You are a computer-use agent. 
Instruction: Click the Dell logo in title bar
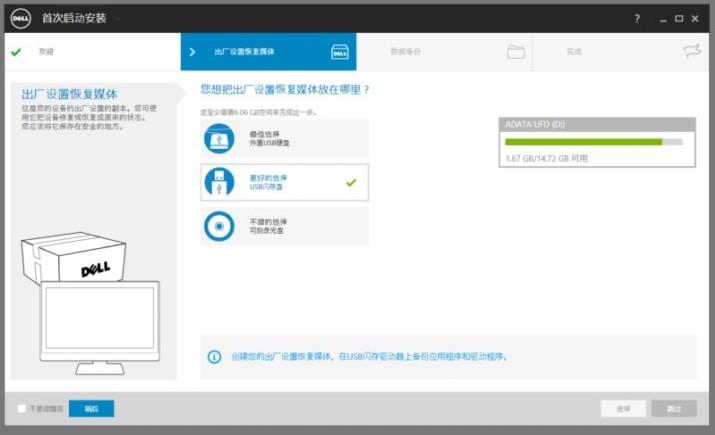point(21,19)
